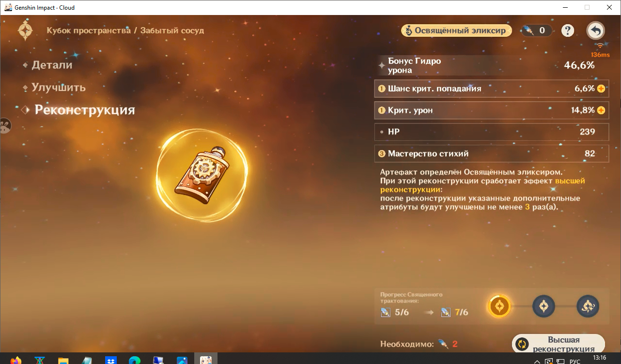Click the feather icon next to Необходимо
The image size is (621, 364).
[443, 344]
